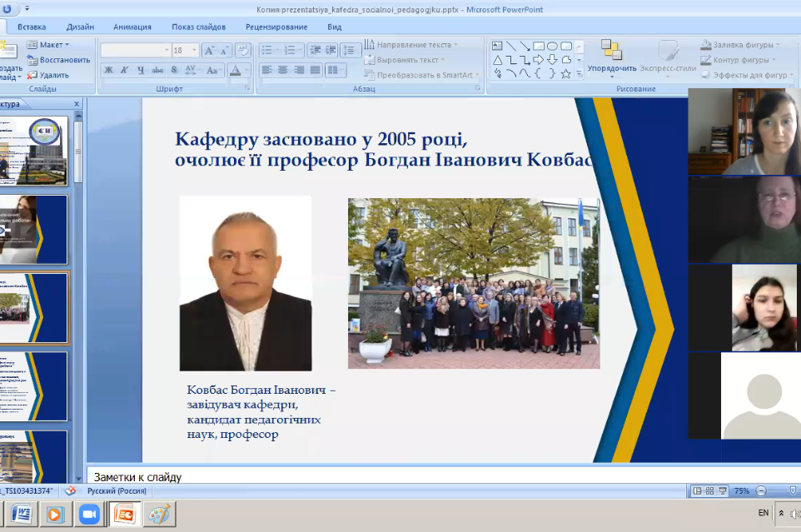Select the star shape in the shapes gallery
This screenshot has width=801, height=532.
click(x=566, y=73)
